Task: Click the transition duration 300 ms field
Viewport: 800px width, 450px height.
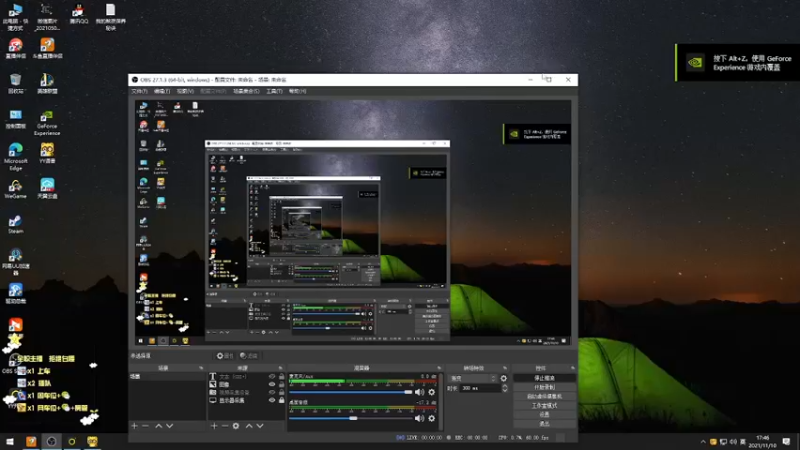Action: (480, 388)
